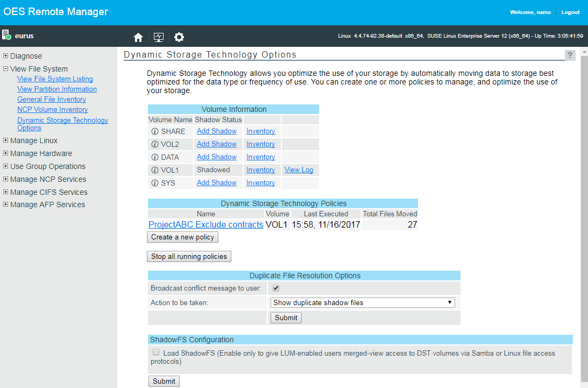The height and width of the screenshot is (388, 588).
Task: Open NCP Volume Inventory from sidebar
Action: pos(52,110)
